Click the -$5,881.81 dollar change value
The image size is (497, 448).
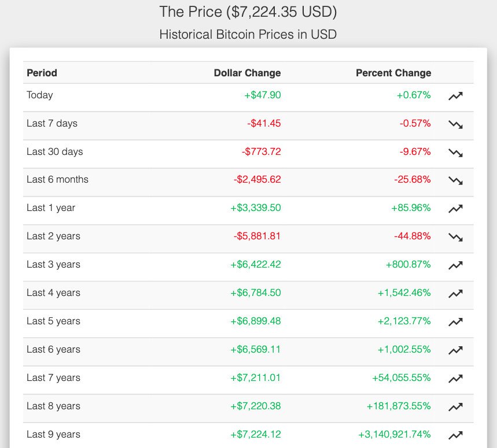click(257, 236)
